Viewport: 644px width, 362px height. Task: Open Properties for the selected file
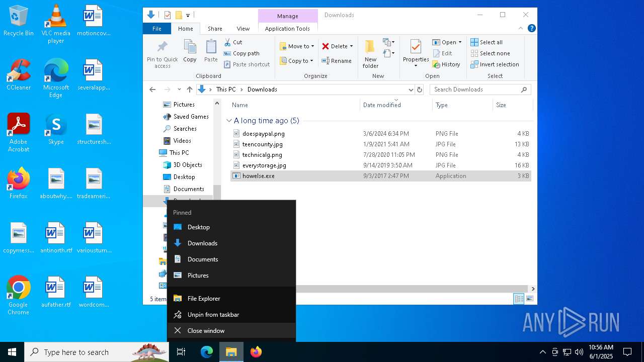coord(416,53)
